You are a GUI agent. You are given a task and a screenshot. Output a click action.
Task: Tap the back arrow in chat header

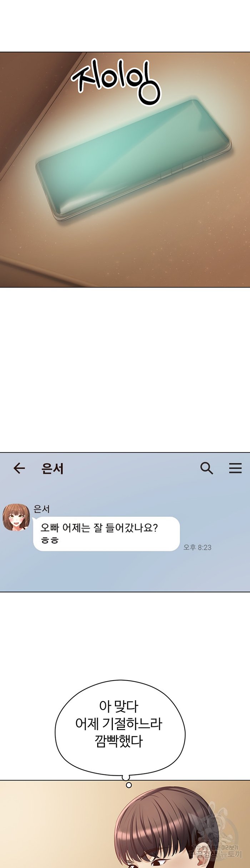point(19,468)
